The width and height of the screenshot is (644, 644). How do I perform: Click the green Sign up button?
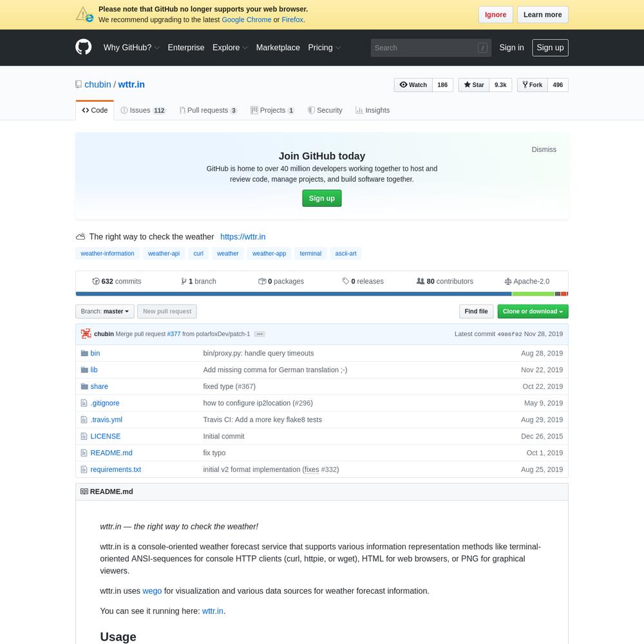322,198
